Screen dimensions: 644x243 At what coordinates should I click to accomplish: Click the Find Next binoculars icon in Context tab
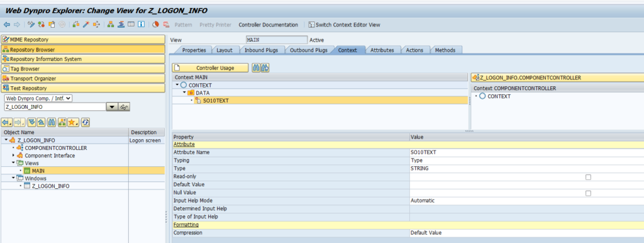(x=265, y=68)
